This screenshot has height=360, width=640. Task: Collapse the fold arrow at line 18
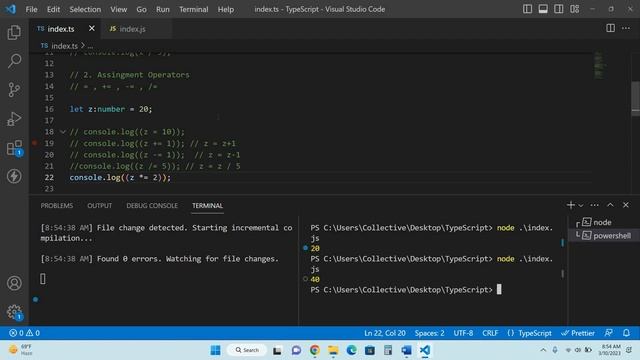click(x=62, y=132)
